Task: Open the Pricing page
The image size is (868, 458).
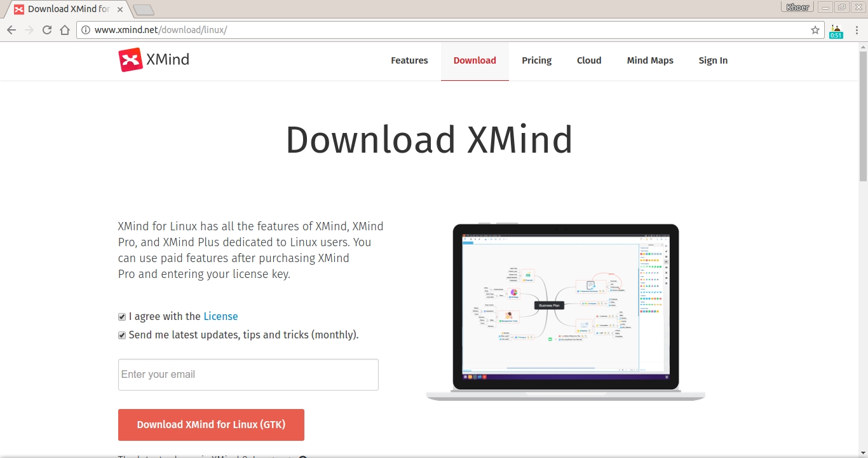Action: tap(537, 60)
